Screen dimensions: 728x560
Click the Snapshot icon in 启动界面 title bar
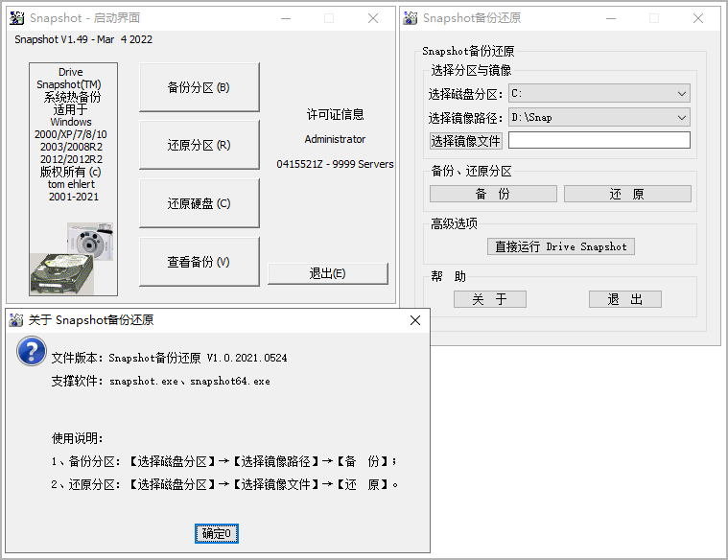pos(16,17)
